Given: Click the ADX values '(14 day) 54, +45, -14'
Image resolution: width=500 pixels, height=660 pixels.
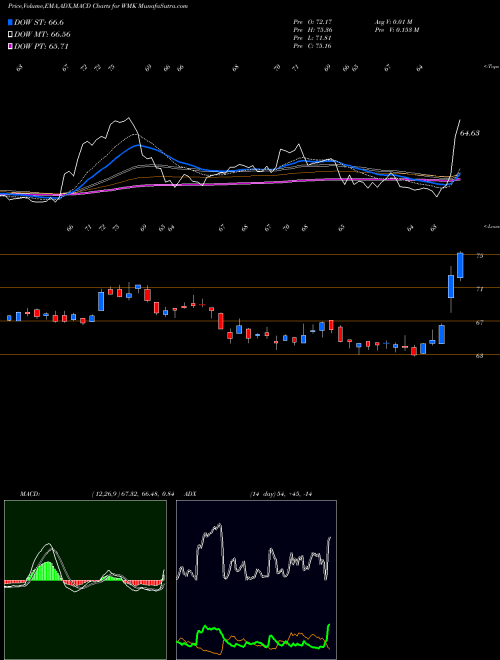Looking at the screenshot, I should (x=281, y=494).
